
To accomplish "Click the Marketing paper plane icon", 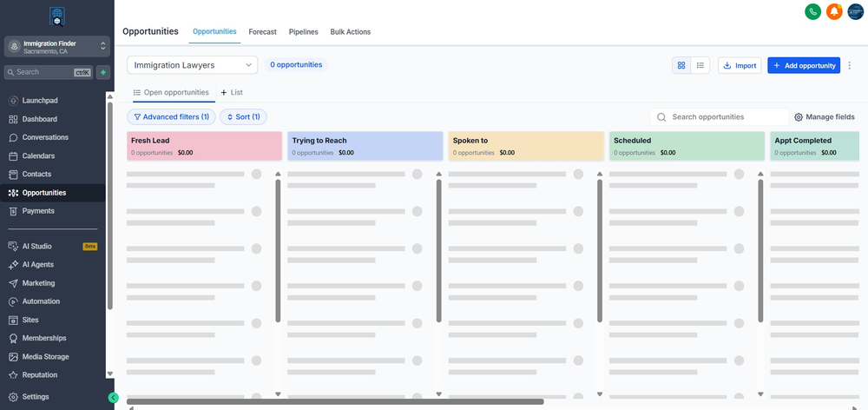I will click(13, 283).
